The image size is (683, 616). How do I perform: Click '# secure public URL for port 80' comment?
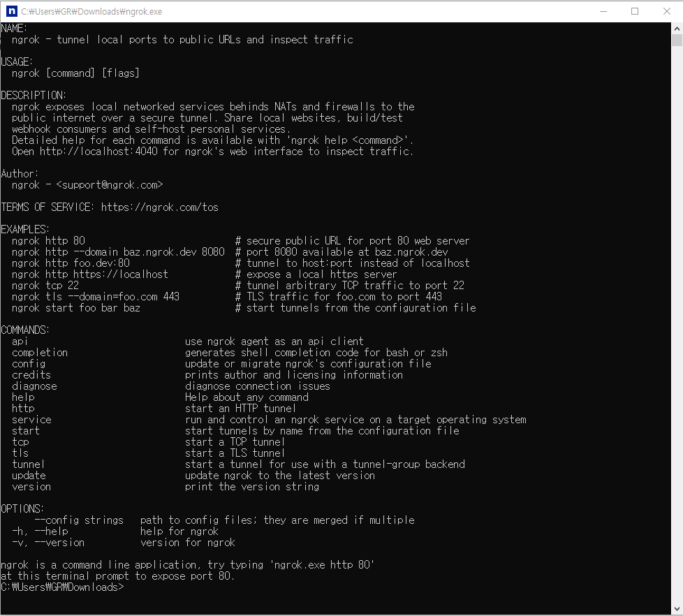tap(322, 241)
